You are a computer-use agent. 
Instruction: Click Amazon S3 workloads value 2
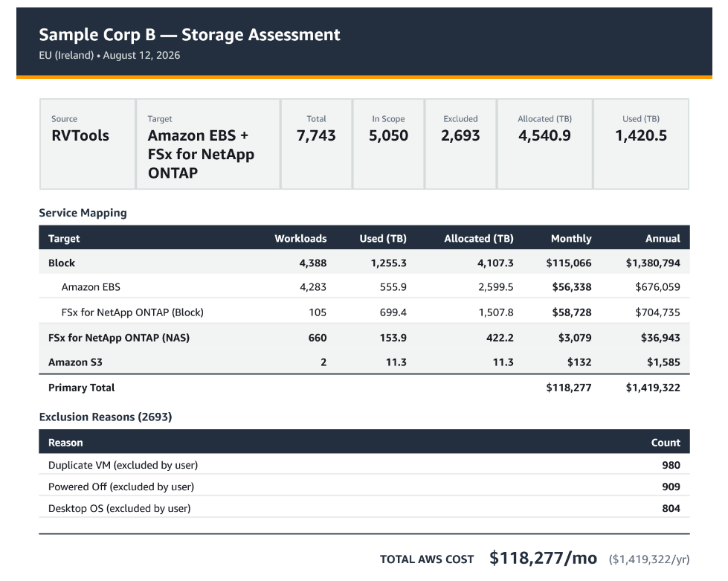tap(323, 362)
